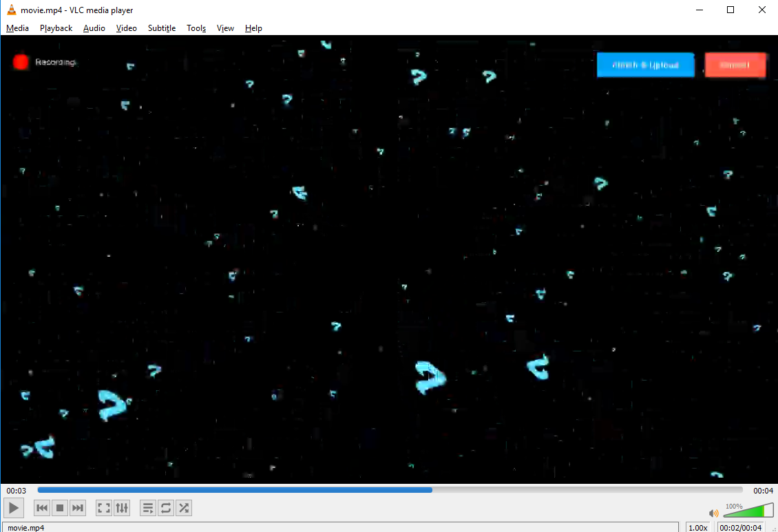The image size is (778, 532).
Task: Skip to previous media icon
Action: click(41, 508)
